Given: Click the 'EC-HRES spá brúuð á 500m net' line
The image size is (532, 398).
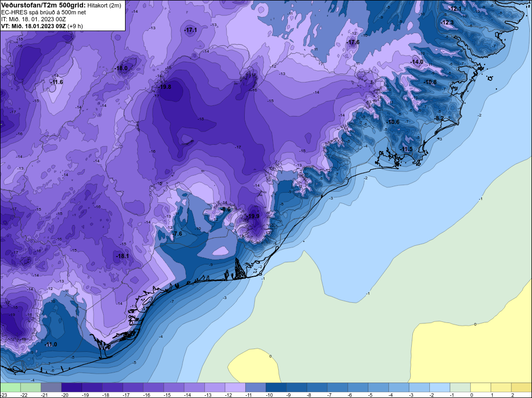Looking at the screenshot, I should click(44, 12).
